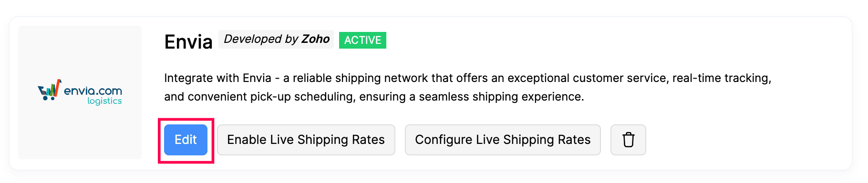This screenshot has height=183, width=868.
Task: Click the word Enable in shipping rates button
Action: (x=247, y=140)
